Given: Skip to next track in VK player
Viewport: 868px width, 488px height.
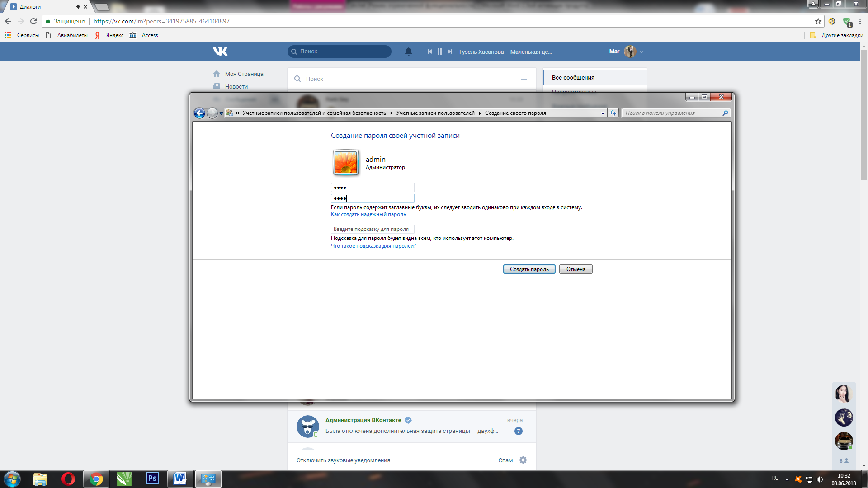Looking at the screenshot, I should click(450, 52).
